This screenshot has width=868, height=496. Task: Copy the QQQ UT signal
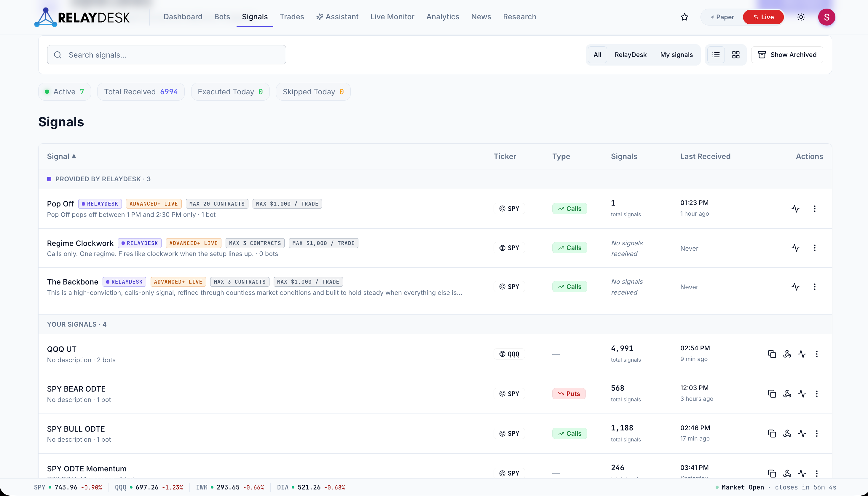(772, 354)
